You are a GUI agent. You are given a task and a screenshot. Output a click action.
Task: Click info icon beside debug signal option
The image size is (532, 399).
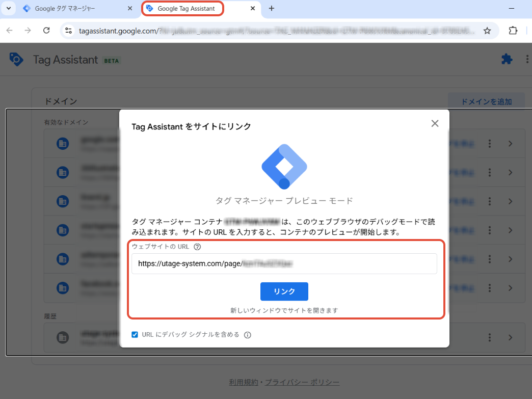click(x=248, y=335)
